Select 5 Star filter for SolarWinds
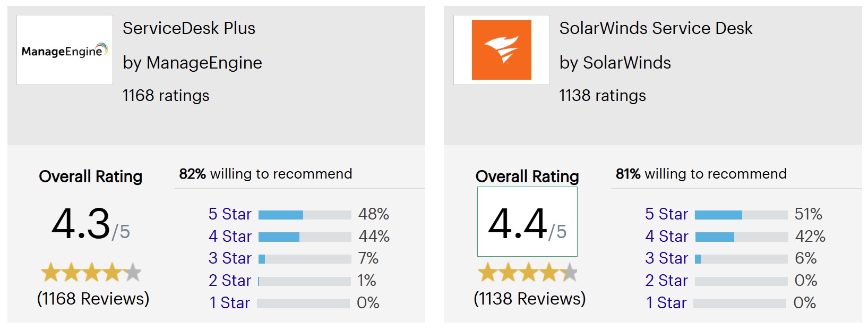Screen dimensions: 868x329 coord(667,214)
